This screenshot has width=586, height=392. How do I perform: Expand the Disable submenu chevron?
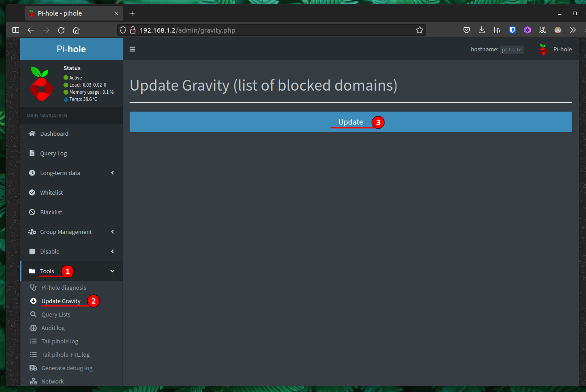tap(113, 251)
